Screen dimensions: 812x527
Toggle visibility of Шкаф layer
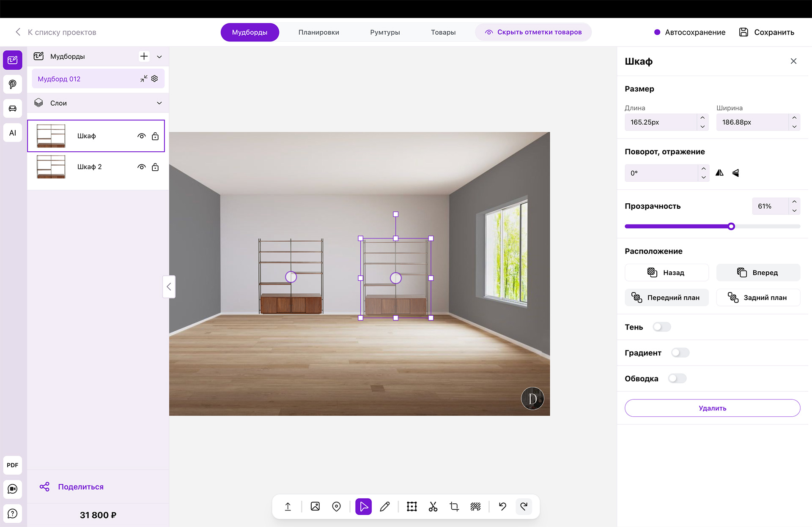point(142,136)
